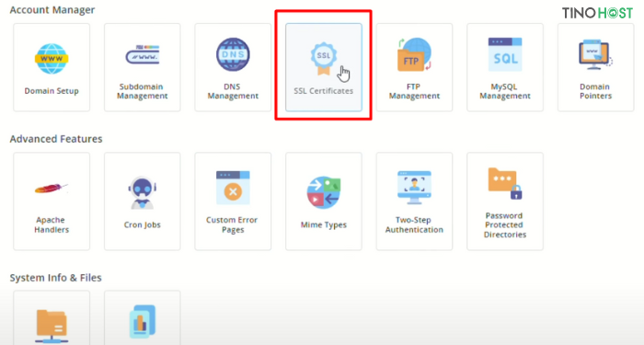The image size is (644, 345).
Task: Open the Subdomain Management icon
Action: [142, 54]
